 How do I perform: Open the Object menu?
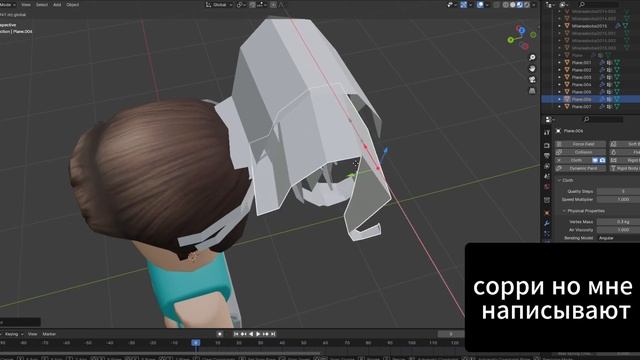[x=73, y=5]
